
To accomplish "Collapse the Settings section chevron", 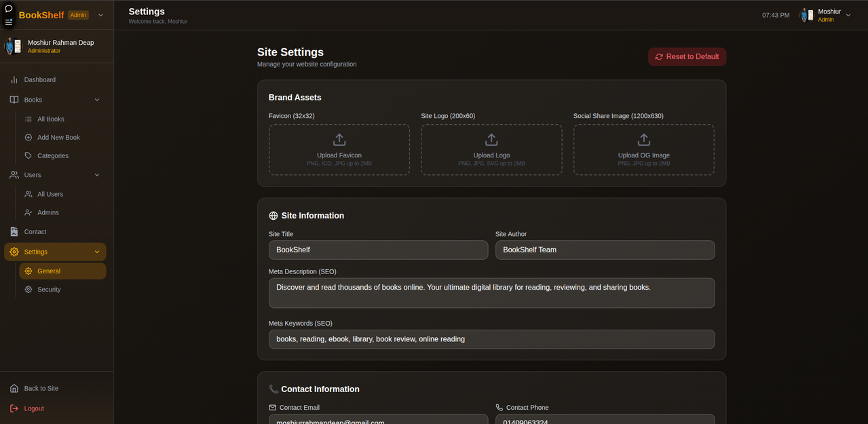I will click(x=97, y=252).
